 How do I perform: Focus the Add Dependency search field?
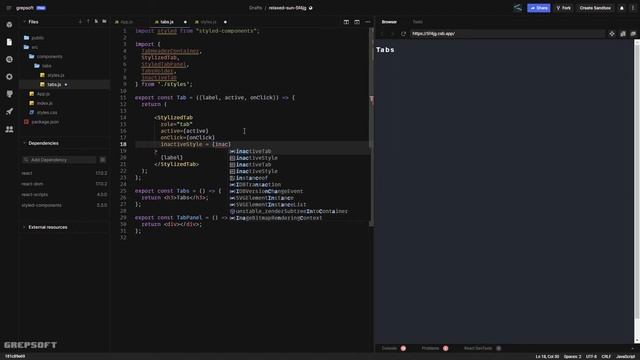click(60, 160)
